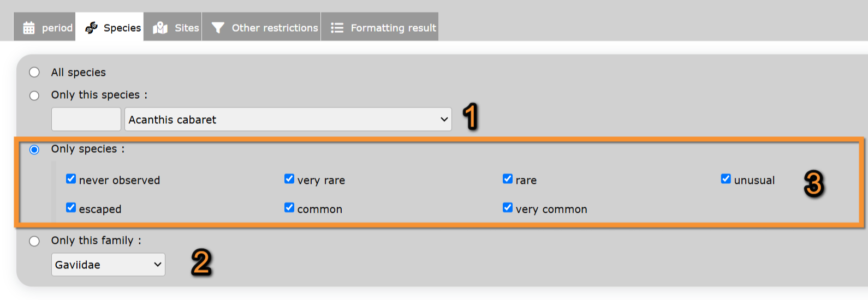The height and width of the screenshot is (300, 868).
Task: Toggle the very common checkbox
Action: 508,208
